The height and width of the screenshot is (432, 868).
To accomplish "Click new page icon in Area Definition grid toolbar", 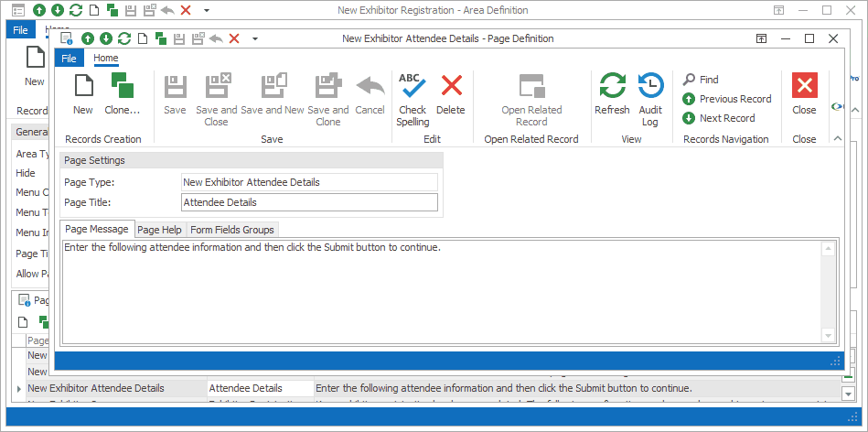I will tap(23, 322).
